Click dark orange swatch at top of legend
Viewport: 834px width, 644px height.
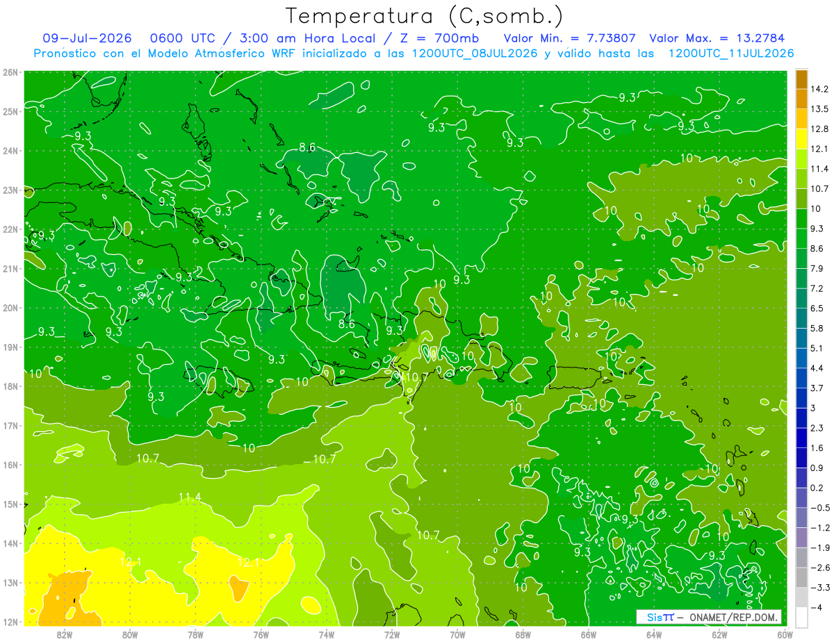click(801, 79)
